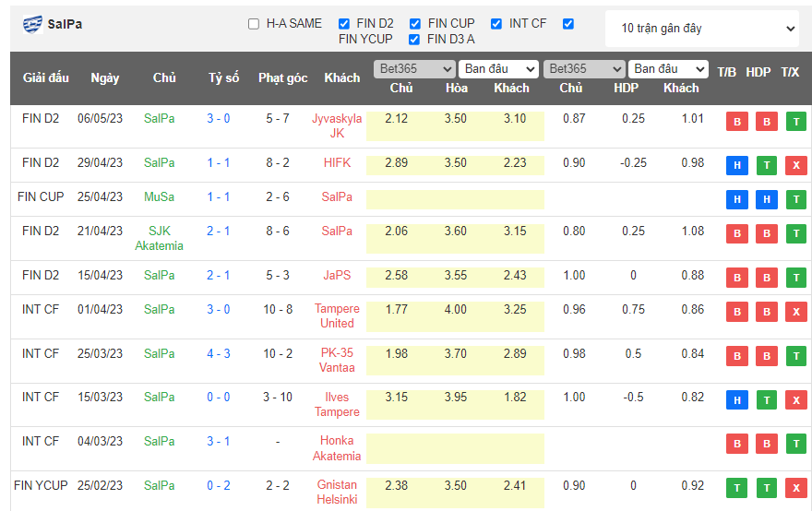Click red X badge in Tampere United row

point(795,313)
